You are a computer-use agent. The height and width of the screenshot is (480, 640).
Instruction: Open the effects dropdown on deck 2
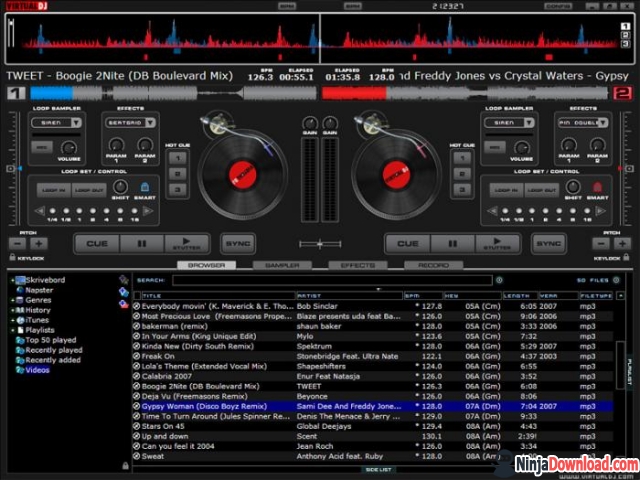(603, 122)
